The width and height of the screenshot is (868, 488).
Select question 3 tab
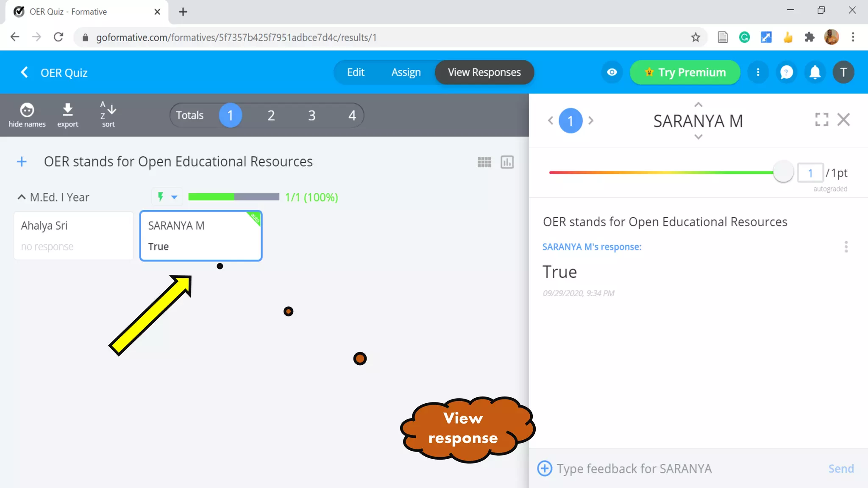click(x=312, y=115)
